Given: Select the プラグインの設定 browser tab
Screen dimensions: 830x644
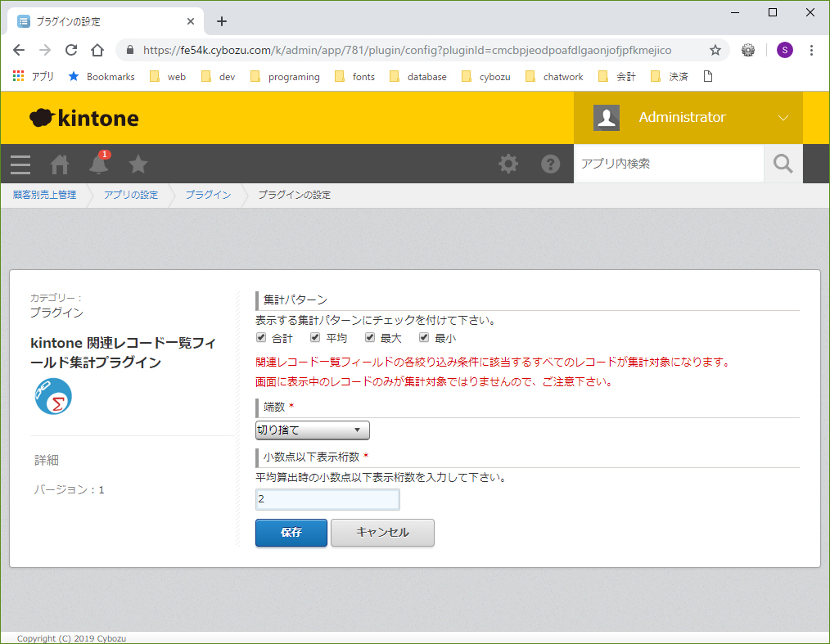Looking at the screenshot, I should pos(106,21).
